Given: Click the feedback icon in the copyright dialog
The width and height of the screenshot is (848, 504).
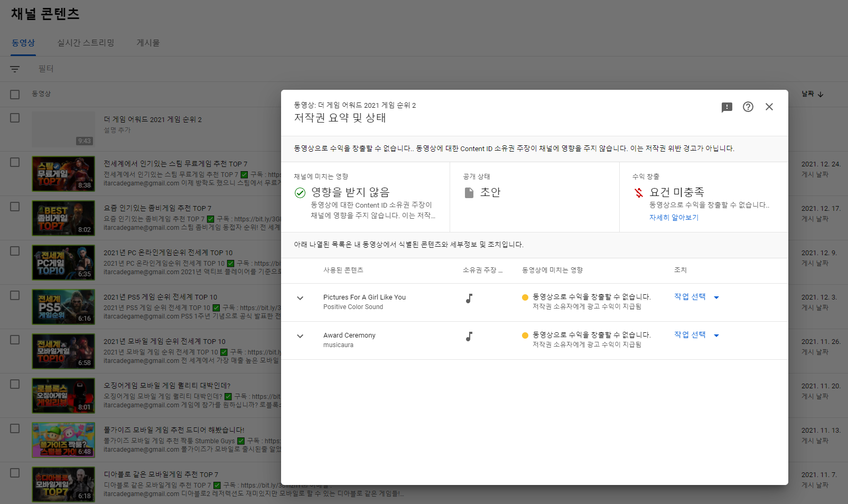Looking at the screenshot, I should [x=727, y=107].
